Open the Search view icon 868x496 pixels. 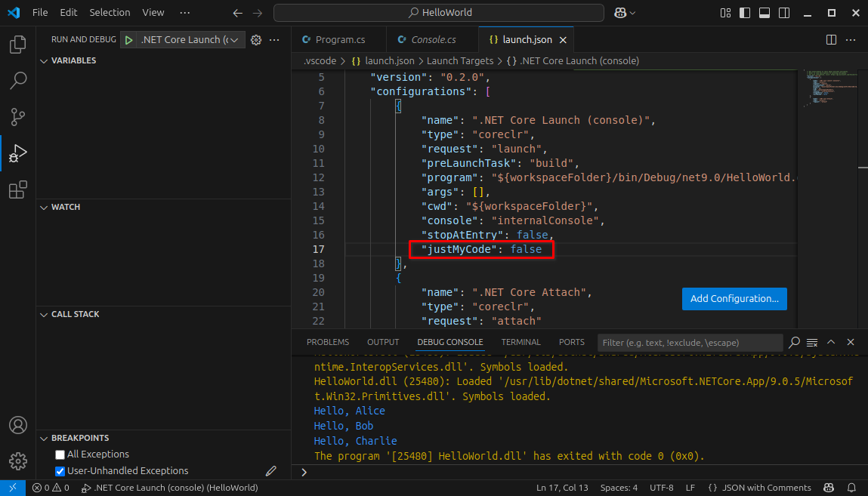click(17, 81)
